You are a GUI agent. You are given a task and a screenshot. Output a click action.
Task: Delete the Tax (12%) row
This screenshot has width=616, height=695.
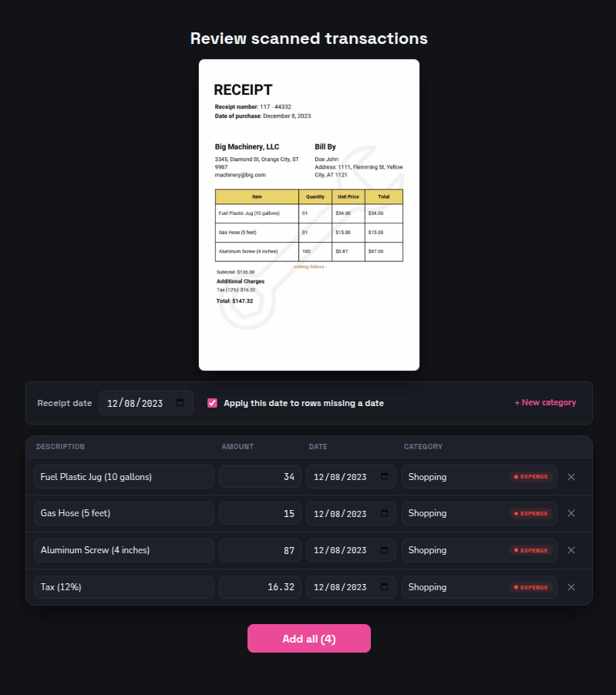pos(571,587)
